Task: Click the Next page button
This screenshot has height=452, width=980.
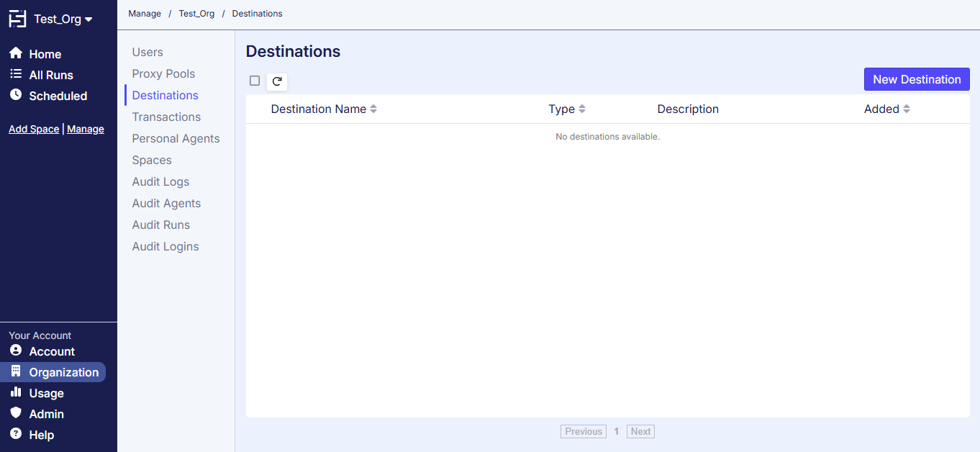Action: click(x=640, y=432)
